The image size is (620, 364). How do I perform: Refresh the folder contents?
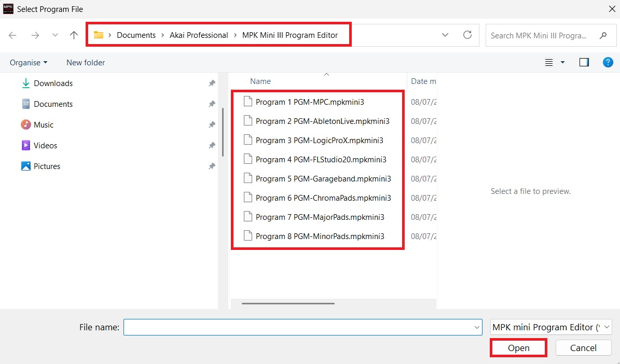467,35
